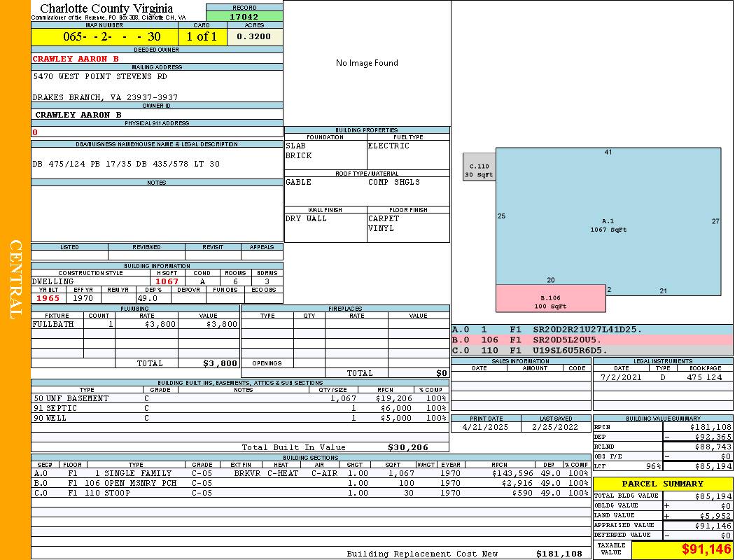Viewport: 735px width, 560px height.
Task: Click the 'No Image Found' photo placeholder
Action: point(367,63)
